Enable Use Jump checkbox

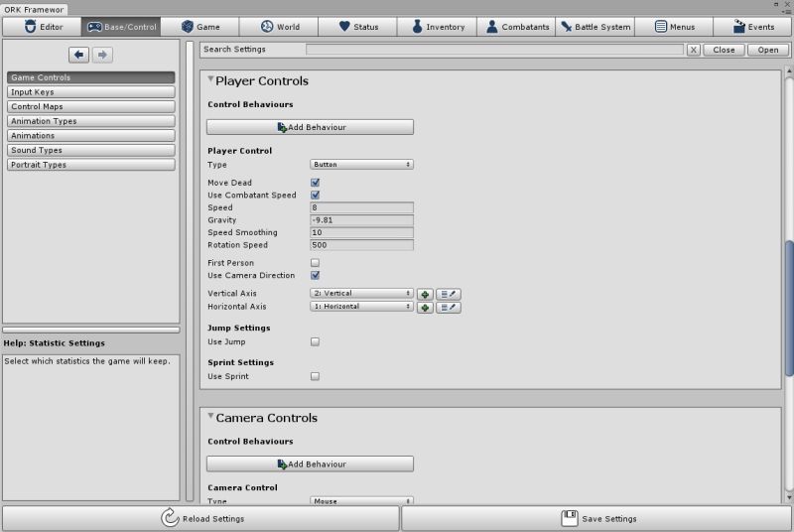click(x=315, y=341)
